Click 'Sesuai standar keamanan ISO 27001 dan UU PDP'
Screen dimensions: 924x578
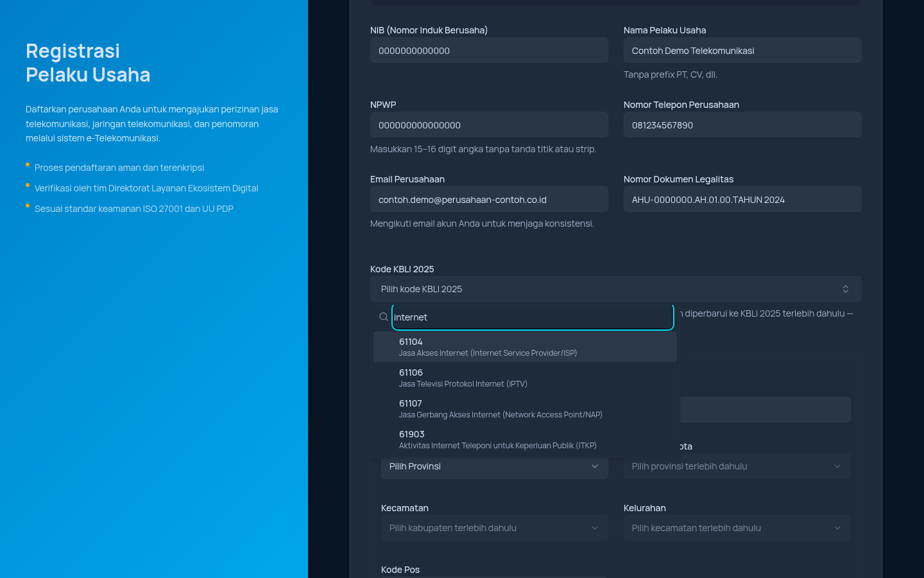point(134,209)
